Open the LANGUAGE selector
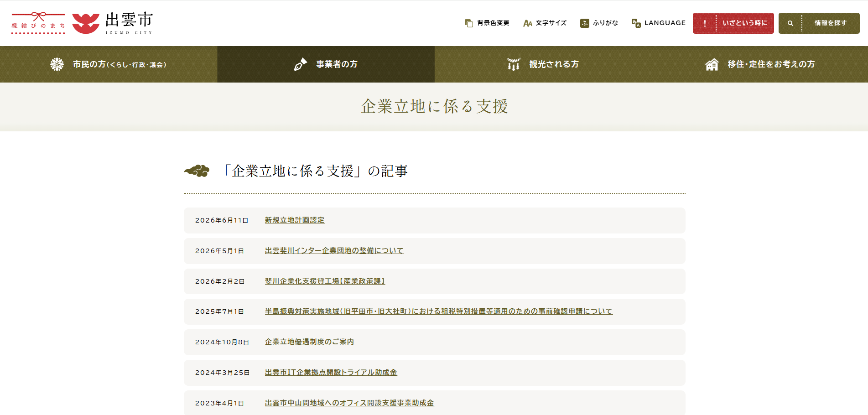Image resolution: width=868 pixels, height=415 pixels. pos(659,23)
